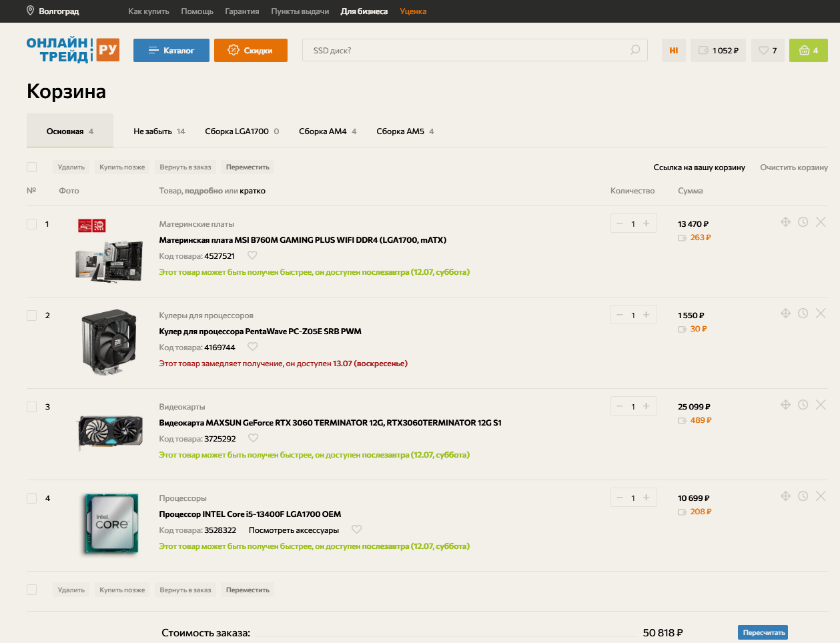Decrease quantity of PentaWave cooler
Viewport: 840px width, 643px height.
coord(620,315)
